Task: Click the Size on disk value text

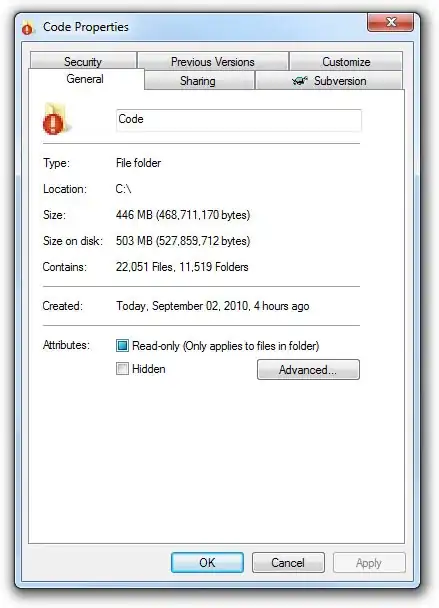Action: (x=183, y=241)
